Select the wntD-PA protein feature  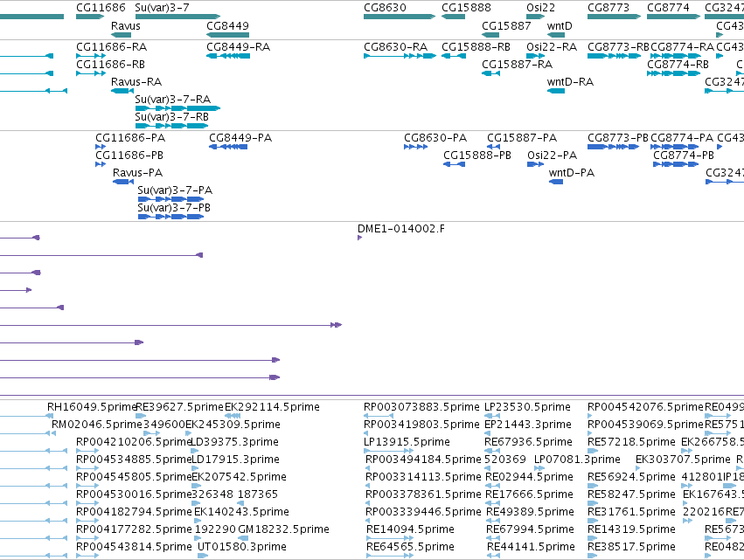click(x=556, y=182)
